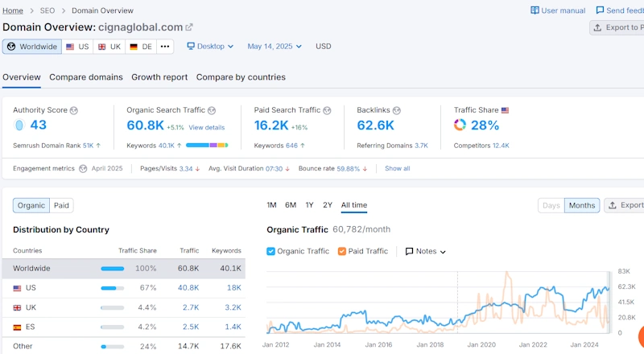Click the US flag in database selector
This screenshot has width=644, height=354.
pyautogui.click(x=70, y=47)
